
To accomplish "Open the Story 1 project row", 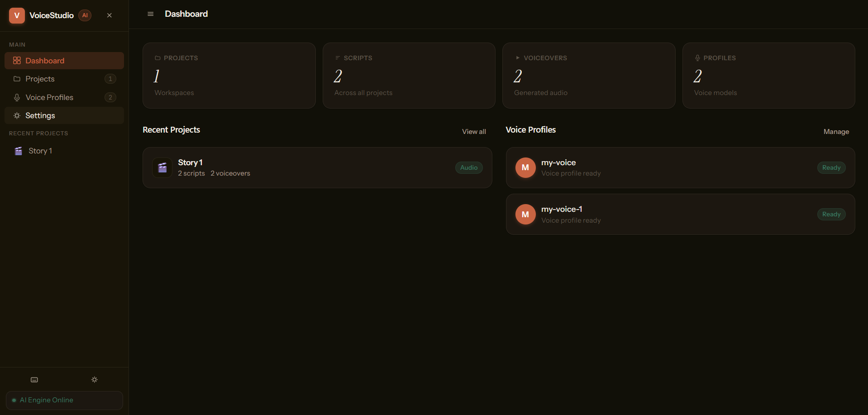I will pyautogui.click(x=317, y=167).
